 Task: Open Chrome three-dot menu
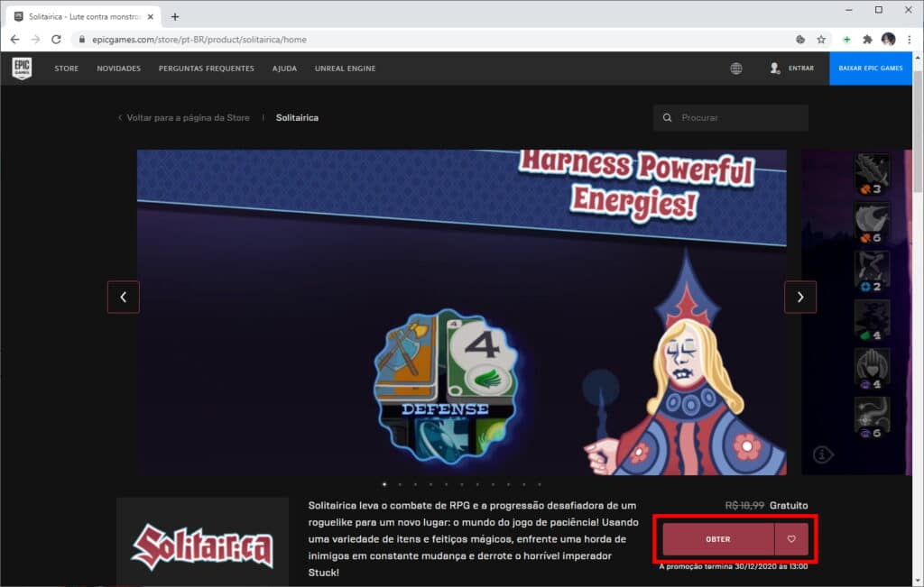point(910,40)
